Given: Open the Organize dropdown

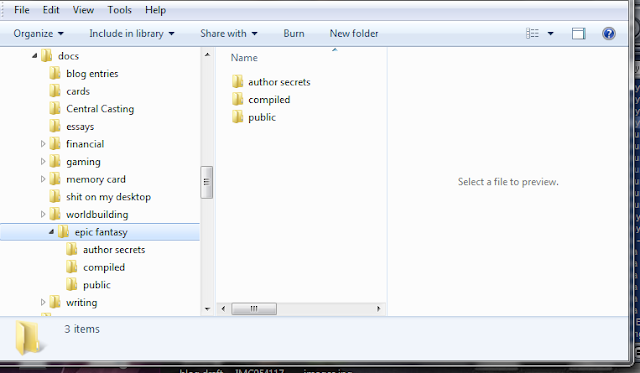Looking at the screenshot, I should click(x=38, y=33).
